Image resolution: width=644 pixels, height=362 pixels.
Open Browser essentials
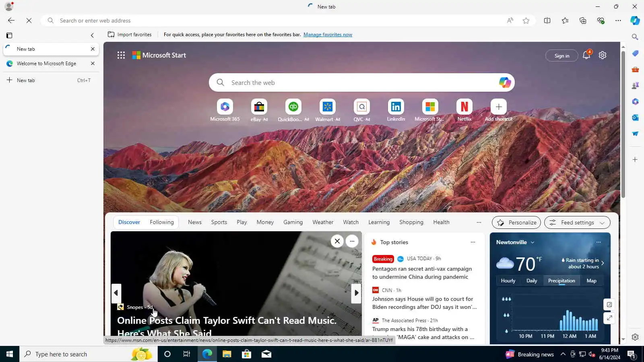[x=601, y=21]
